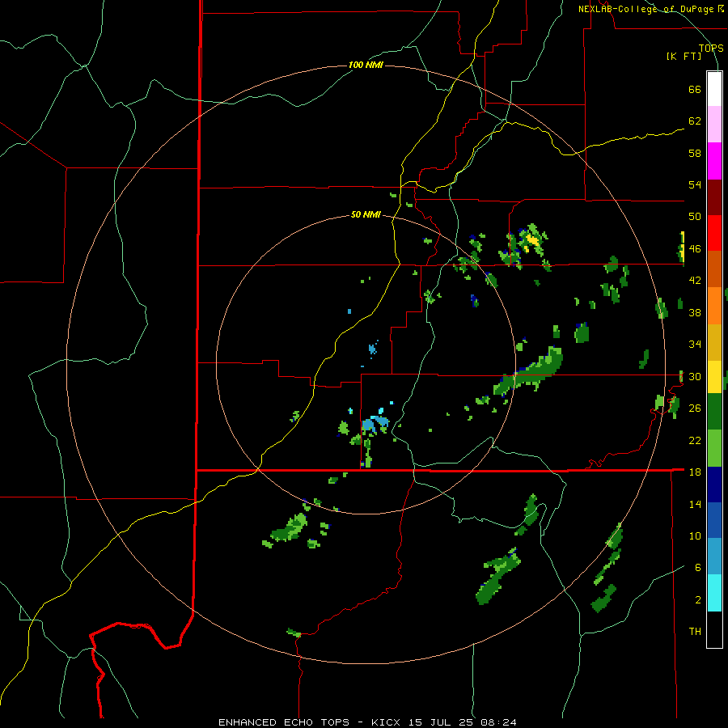Image resolution: width=728 pixels, height=728 pixels.
Task: Click the legend value '26'
Action: click(695, 408)
